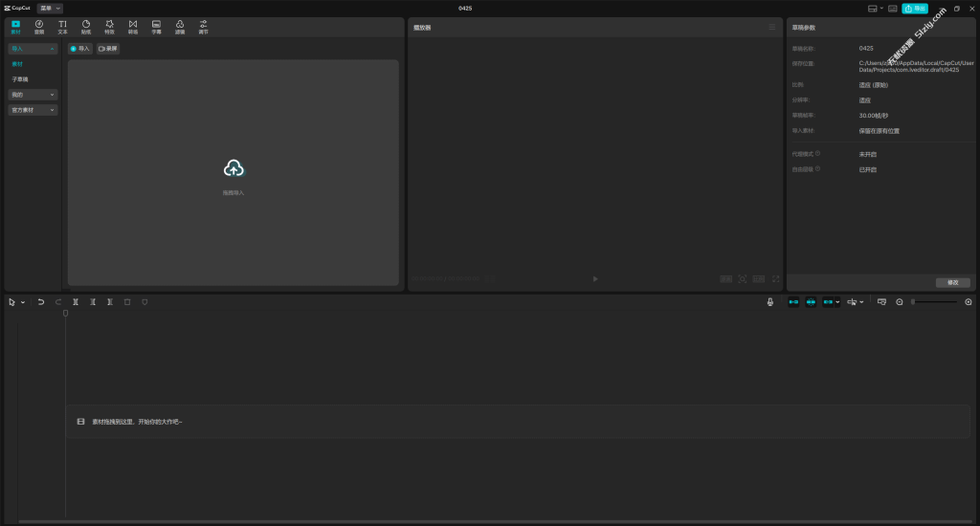
Task: Click the player focus-frame capture icon
Action: coord(743,279)
